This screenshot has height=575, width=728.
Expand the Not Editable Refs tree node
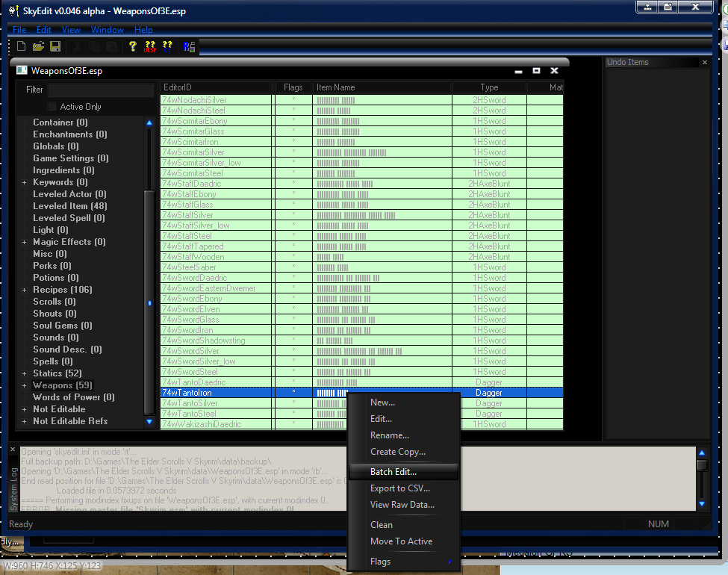24,421
